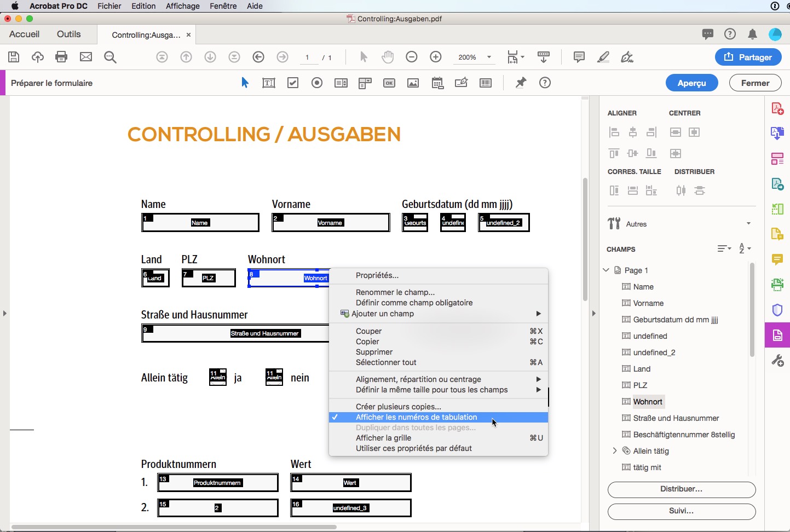Open the Apple menu
790x532 pixels.
click(15, 6)
